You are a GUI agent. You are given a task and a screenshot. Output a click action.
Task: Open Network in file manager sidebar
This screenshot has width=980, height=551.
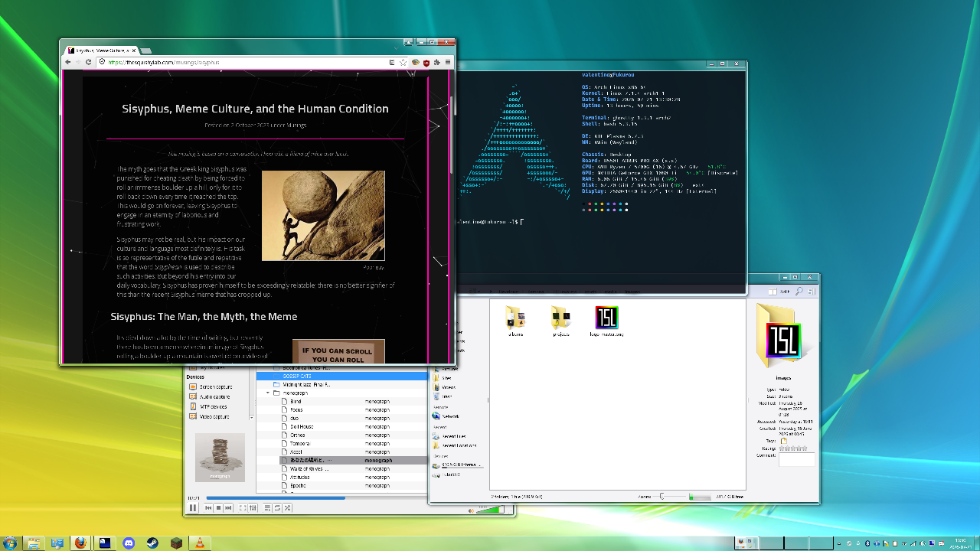coord(446,416)
